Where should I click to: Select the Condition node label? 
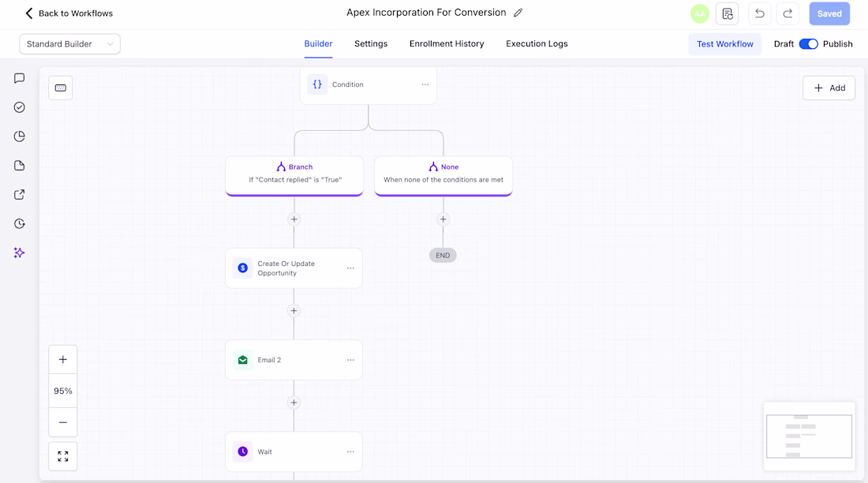348,84
